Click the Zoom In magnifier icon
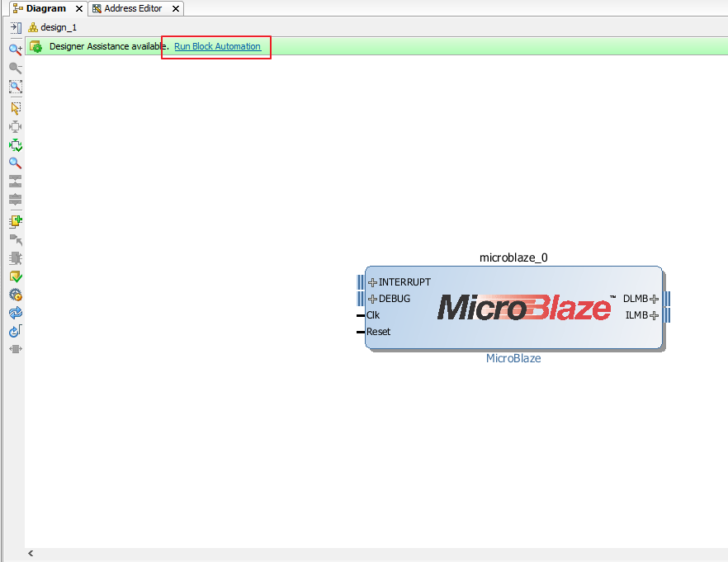 (x=16, y=50)
